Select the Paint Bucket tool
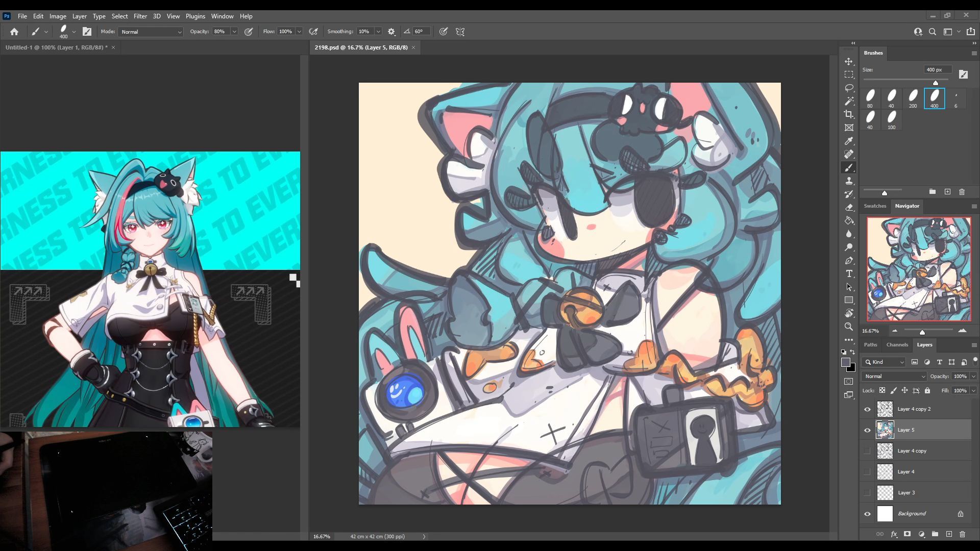The width and height of the screenshot is (980, 551). tap(849, 221)
